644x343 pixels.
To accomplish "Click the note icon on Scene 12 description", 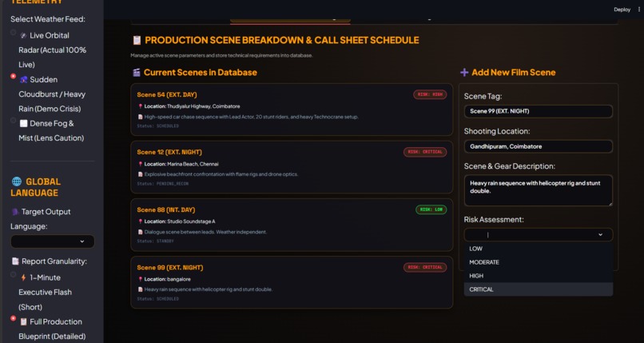I will click(x=140, y=174).
